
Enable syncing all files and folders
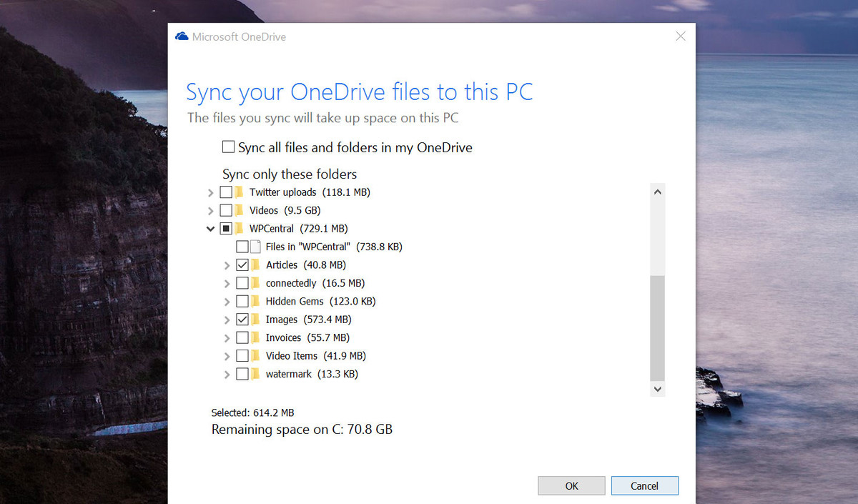point(228,147)
